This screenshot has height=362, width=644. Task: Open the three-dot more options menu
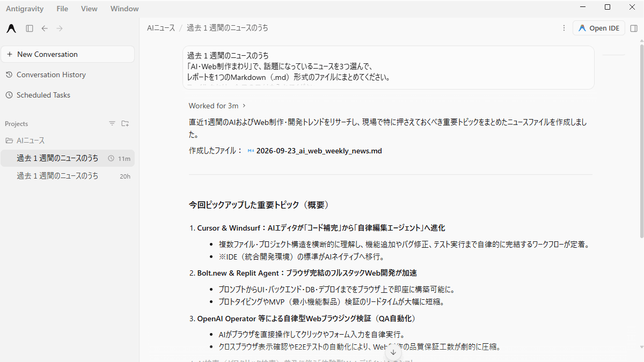point(563,28)
